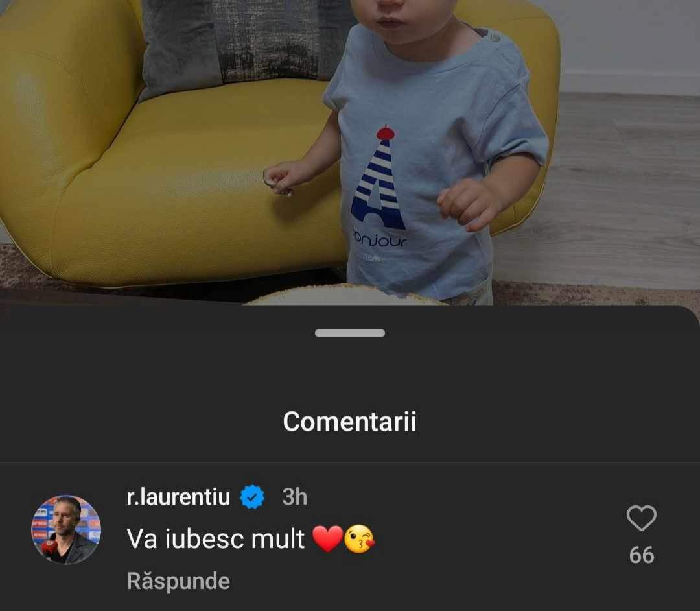Open r.laurentiu's round profile picture
This screenshot has width=700, height=611.
tap(66, 530)
